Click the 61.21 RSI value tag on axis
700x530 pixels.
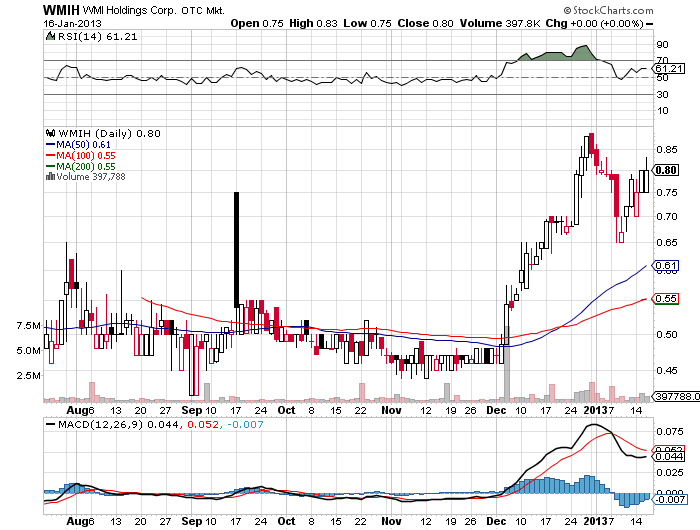coord(669,68)
